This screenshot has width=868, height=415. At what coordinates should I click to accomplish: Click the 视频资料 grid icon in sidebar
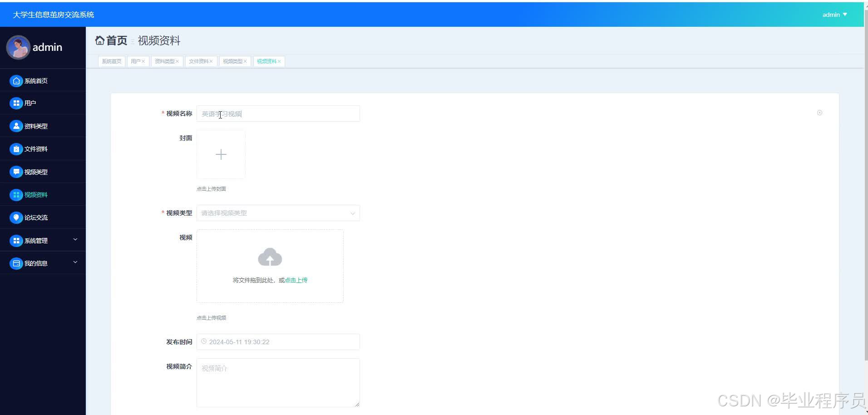pyautogui.click(x=16, y=195)
